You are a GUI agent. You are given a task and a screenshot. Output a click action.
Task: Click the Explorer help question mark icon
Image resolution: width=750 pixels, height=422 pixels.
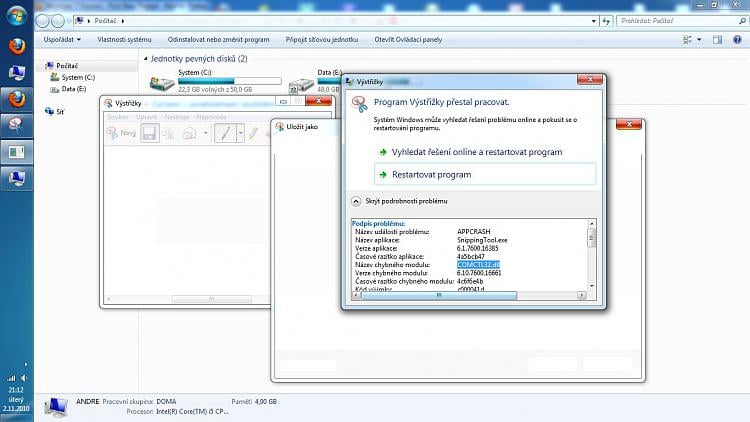click(x=737, y=40)
